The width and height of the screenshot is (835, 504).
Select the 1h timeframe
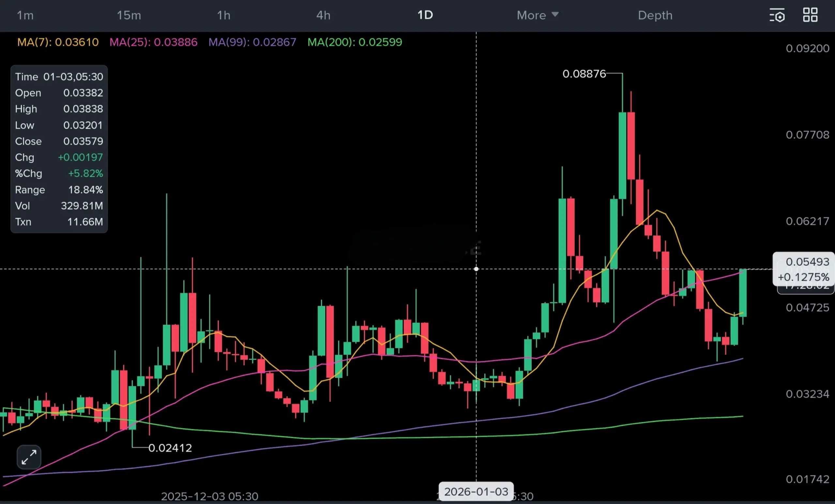click(x=224, y=15)
